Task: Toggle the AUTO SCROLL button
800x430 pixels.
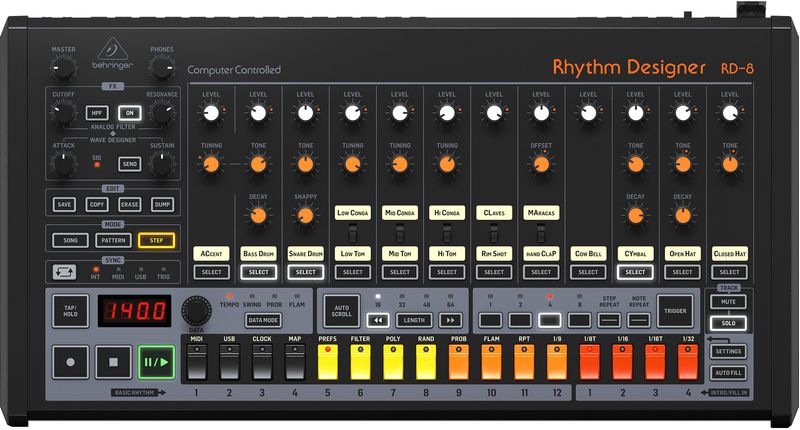Action: point(342,311)
